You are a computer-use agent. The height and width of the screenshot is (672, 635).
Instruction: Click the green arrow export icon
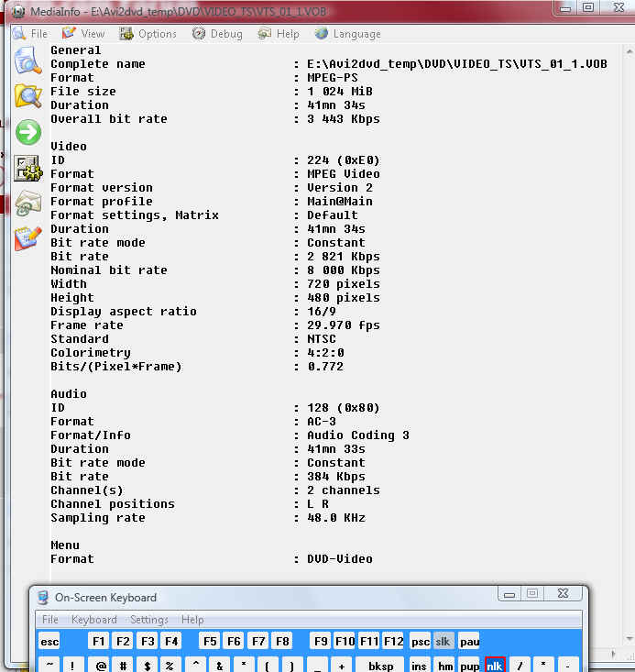[28, 132]
